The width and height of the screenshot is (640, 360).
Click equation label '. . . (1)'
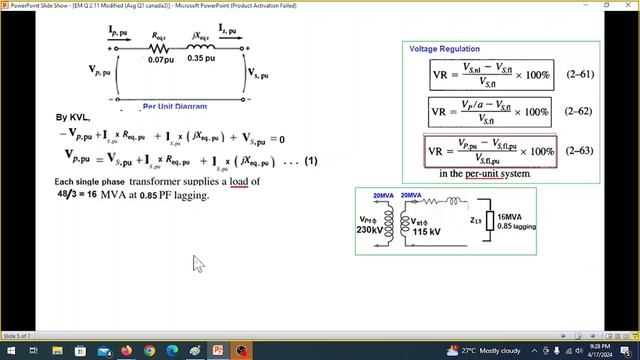[300, 161]
